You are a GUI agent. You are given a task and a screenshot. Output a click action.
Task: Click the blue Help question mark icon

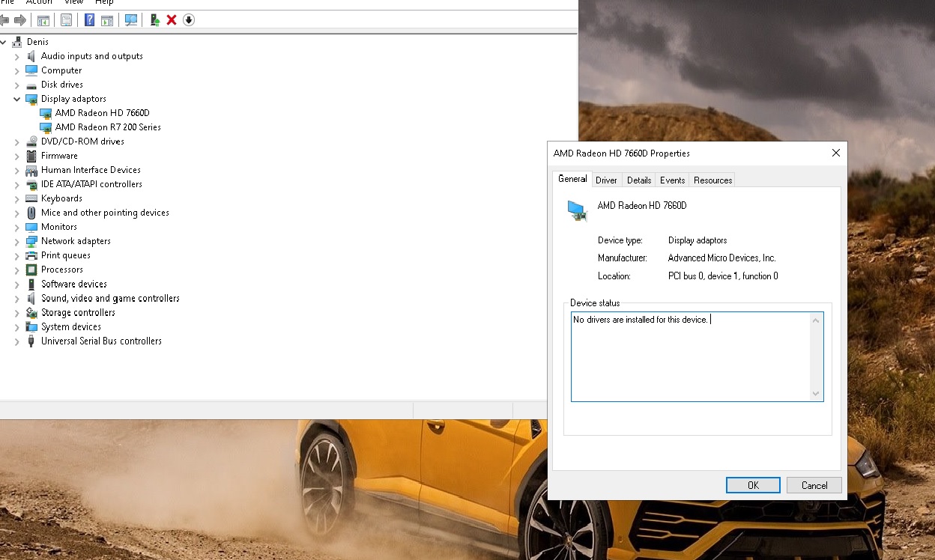tap(89, 20)
